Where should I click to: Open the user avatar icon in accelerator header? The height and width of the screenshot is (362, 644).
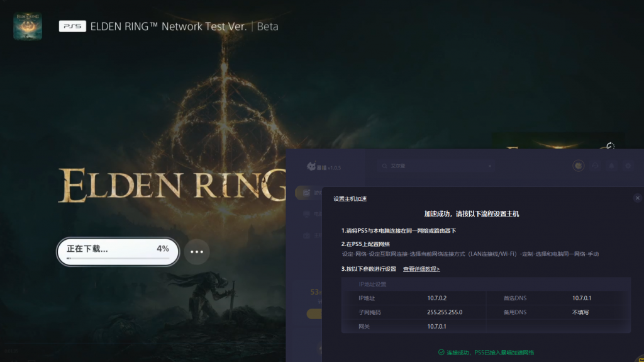[579, 166]
